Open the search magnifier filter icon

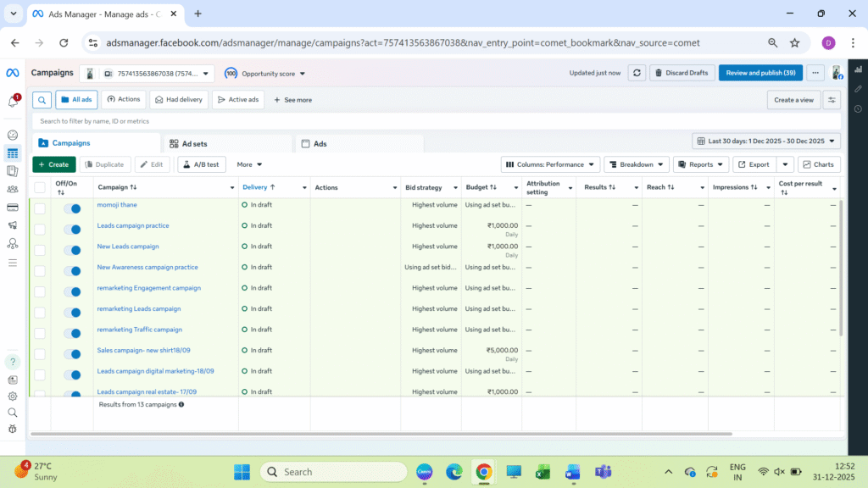coord(42,100)
